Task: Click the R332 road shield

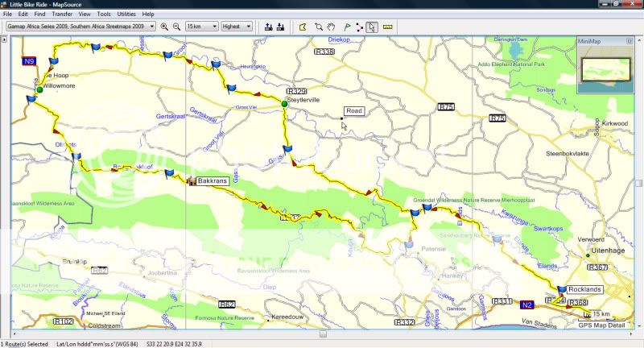Action: [405, 322]
